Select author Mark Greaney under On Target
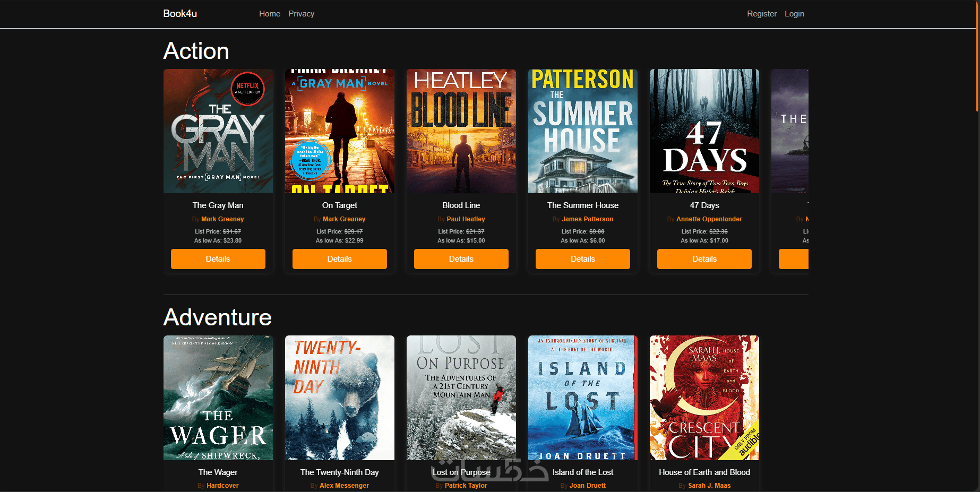 tap(344, 219)
